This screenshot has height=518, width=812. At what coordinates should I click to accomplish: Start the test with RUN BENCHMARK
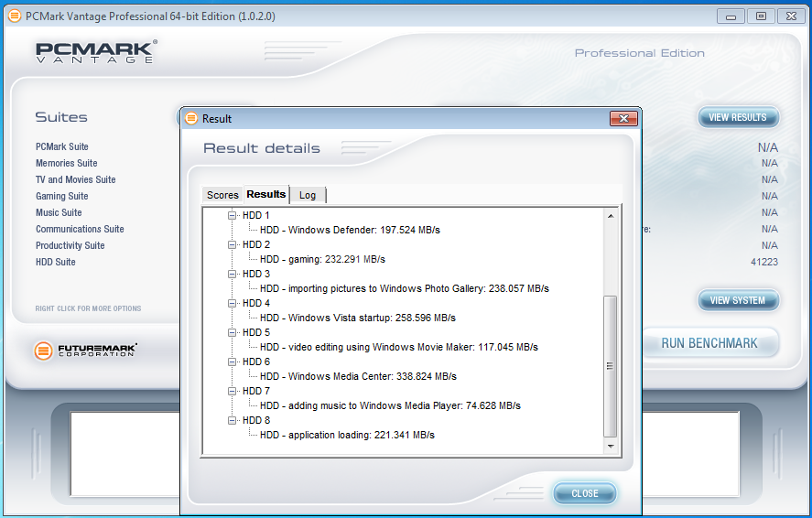[709, 343]
